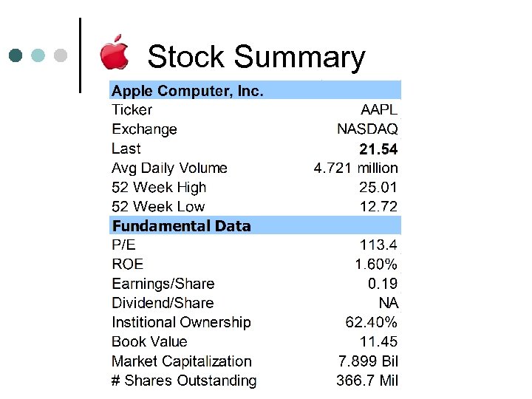Click the light teal middle bullet dot
Viewport: 532px width, 399px height.
(38, 55)
